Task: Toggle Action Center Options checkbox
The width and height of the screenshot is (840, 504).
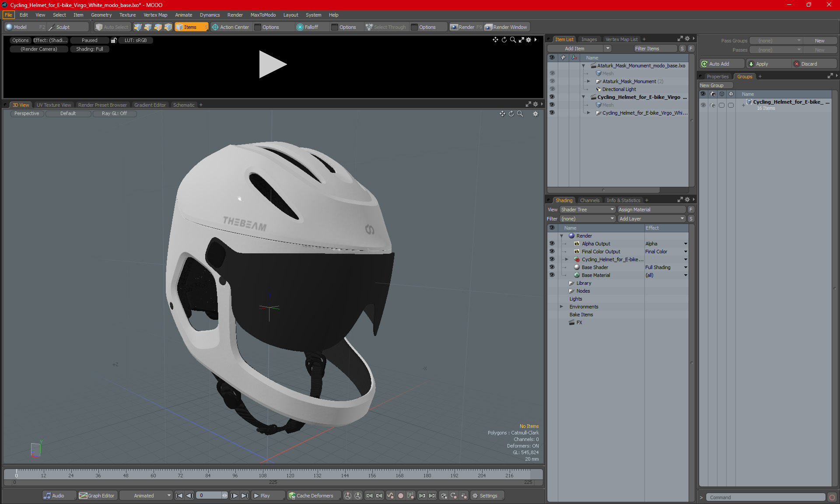Action: click(258, 27)
